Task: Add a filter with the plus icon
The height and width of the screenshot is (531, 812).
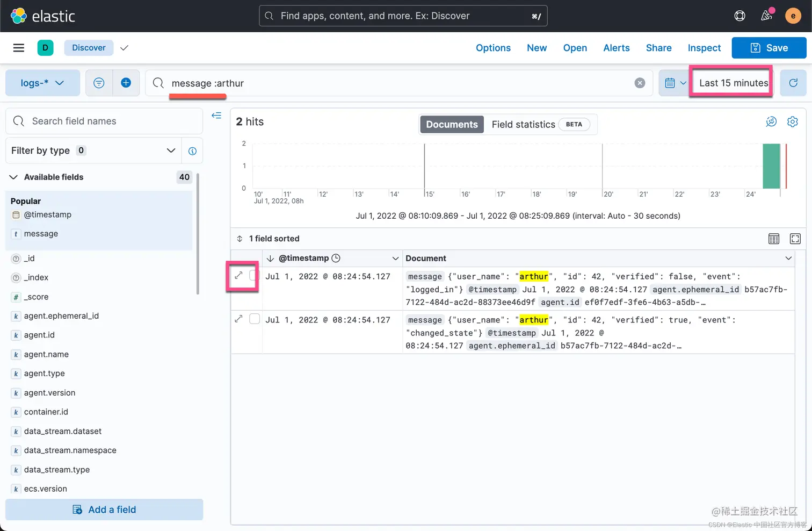Action: tap(126, 83)
